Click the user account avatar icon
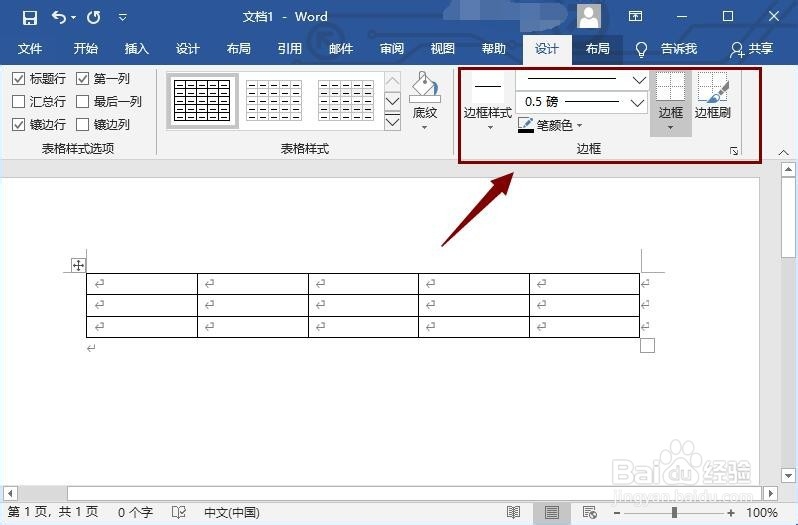 589,17
